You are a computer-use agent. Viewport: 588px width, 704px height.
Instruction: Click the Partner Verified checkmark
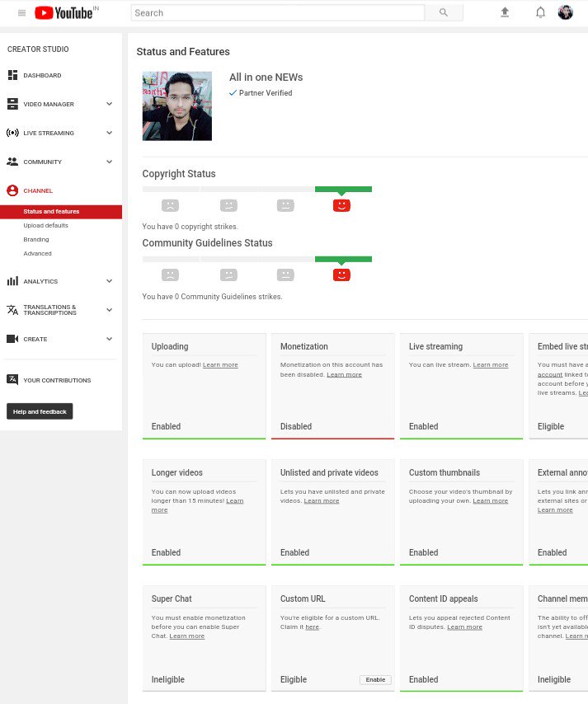[x=233, y=93]
